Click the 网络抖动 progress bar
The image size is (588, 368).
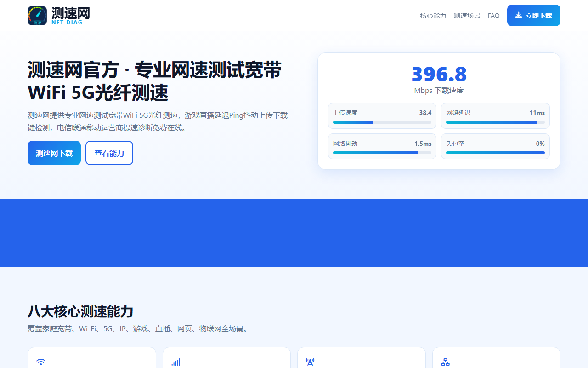pyautogui.click(x=382, y=153)
